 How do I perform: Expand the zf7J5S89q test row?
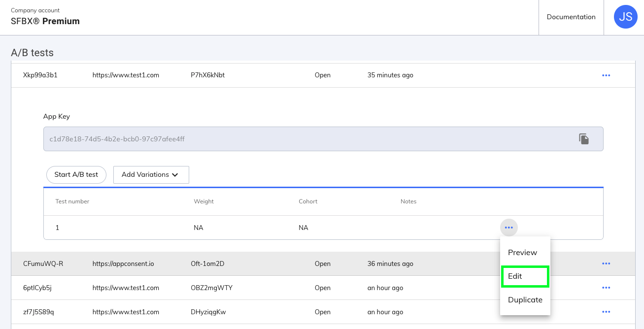click(x=246, y=312)
